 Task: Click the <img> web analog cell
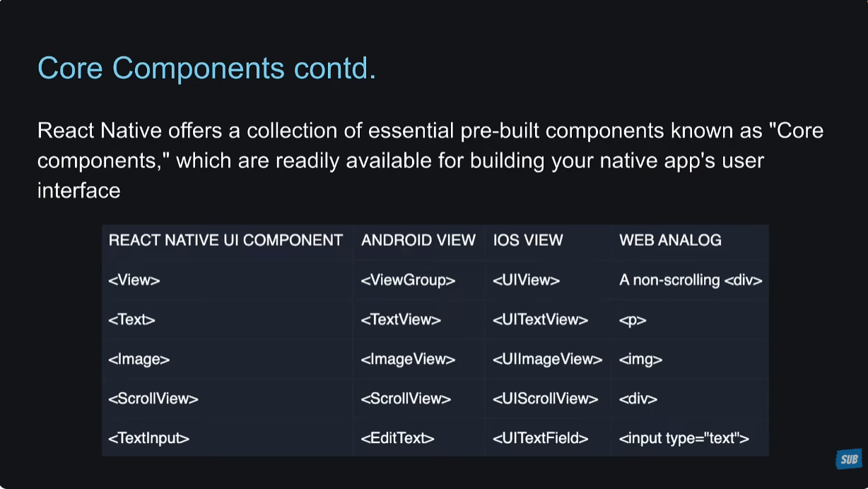[x=640, y=359]
